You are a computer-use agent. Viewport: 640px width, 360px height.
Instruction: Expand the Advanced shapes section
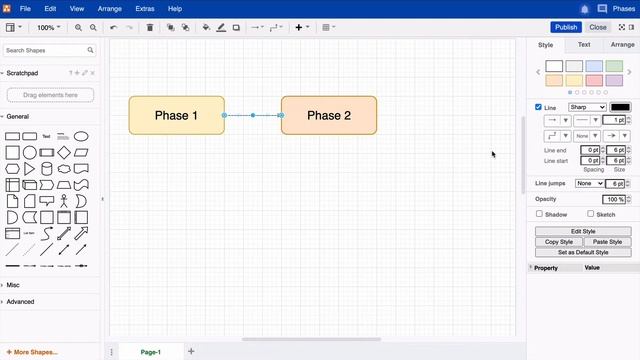tap(20, 302)
